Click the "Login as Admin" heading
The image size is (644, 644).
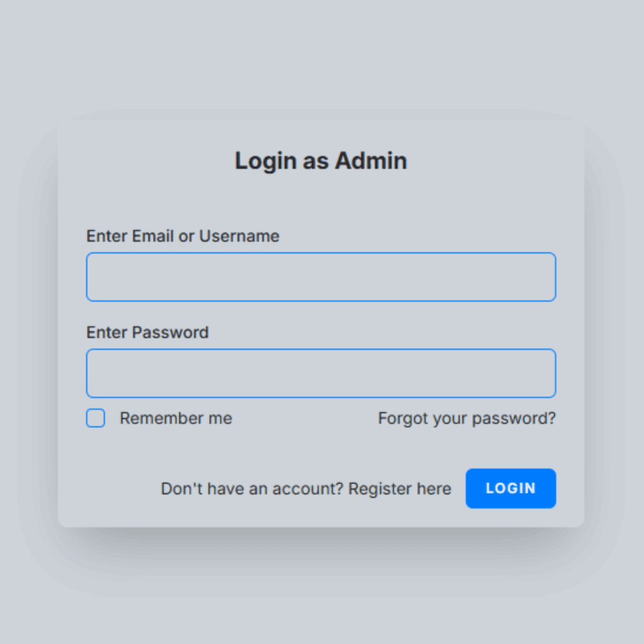[x=321, y=160]
